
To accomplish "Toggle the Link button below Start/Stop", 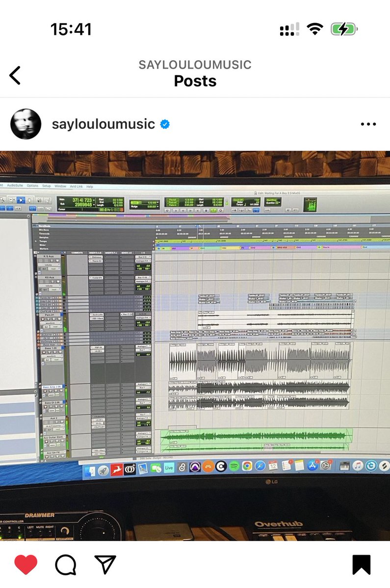I will 267,210.
